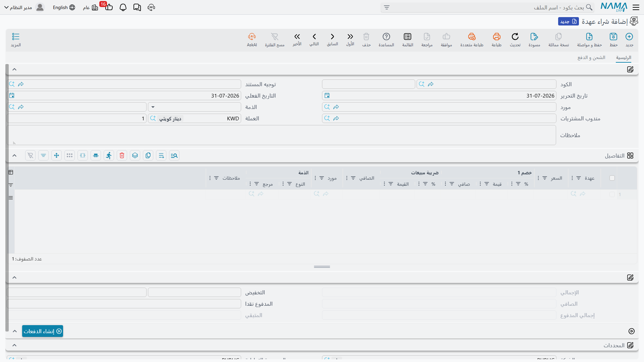Click the layers icon in details toolbar
The height and width of the screenshot is (362, 644).
[135, 156]
